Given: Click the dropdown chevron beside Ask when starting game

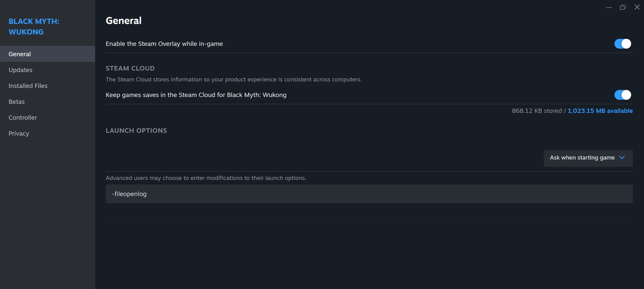Looking at the screenshot, I should coord(622,158).
